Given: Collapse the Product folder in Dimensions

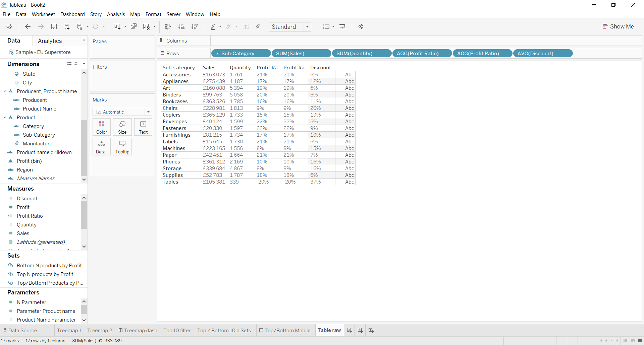Looking at the screenshot, I should point(5,118).
